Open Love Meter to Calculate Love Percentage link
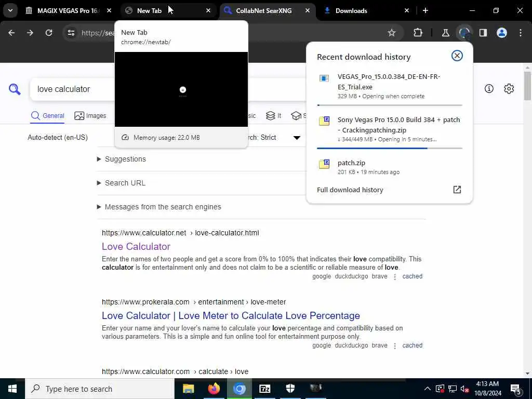Image resolution: width=532 pixels, height=399 pixels. (231, 315)
